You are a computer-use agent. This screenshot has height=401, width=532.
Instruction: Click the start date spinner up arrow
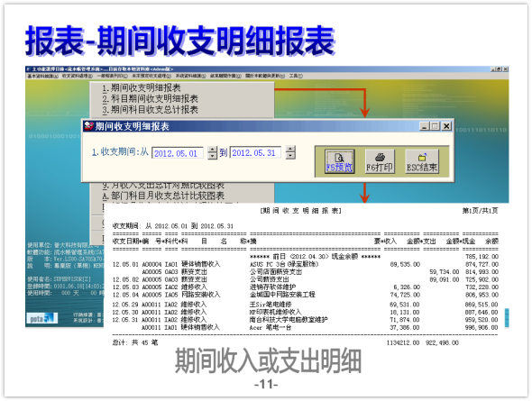pyautogui.click(x=213, y=150)
